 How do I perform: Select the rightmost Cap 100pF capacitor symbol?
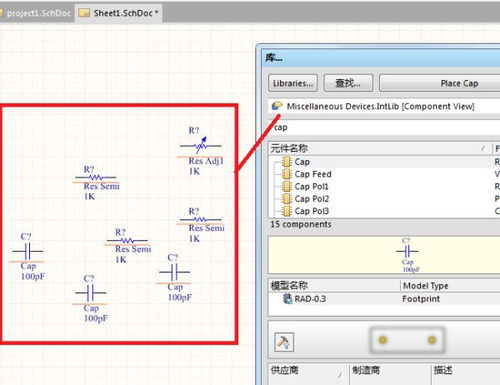pos(174,272)
